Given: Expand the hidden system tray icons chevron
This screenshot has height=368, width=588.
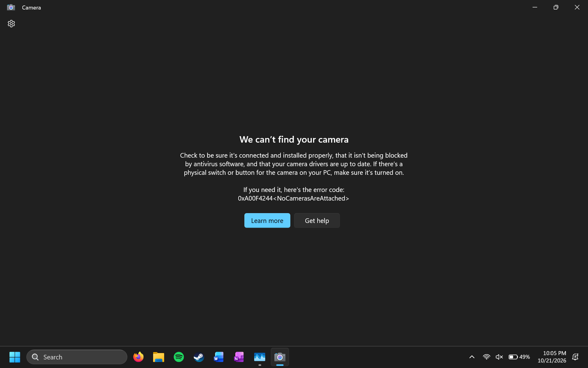Looking at the screenshot, I should [x=472, y=357].
